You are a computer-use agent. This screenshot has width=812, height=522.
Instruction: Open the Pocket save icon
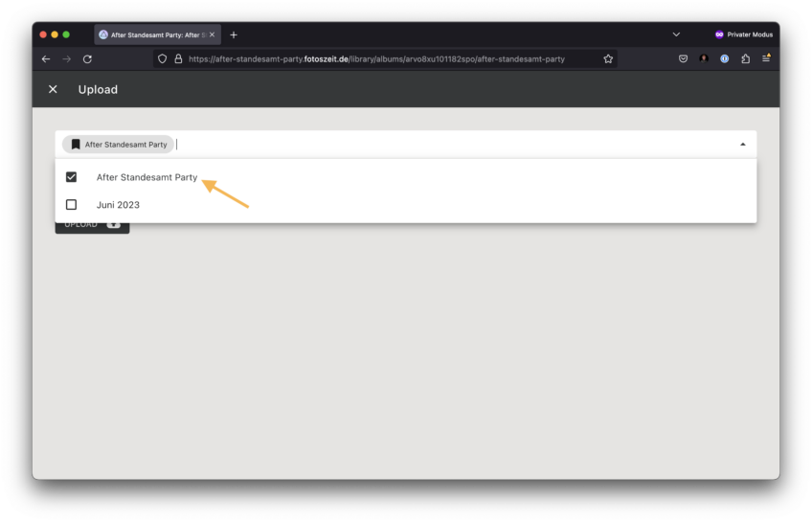(x=683, y=59)
